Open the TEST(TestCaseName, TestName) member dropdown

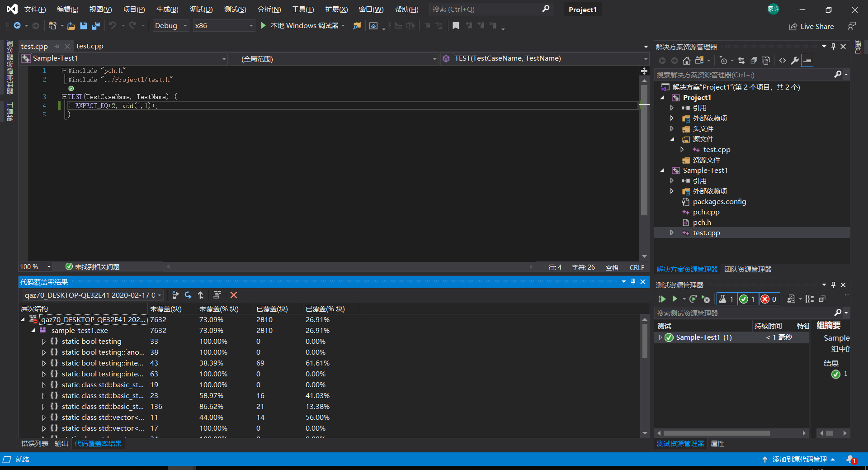point(545,58)
